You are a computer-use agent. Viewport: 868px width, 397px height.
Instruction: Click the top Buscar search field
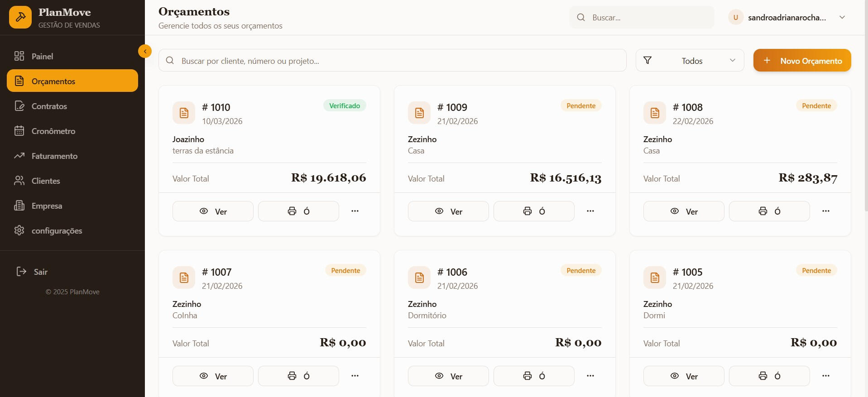pyautogui.click(x=647, y=18)
